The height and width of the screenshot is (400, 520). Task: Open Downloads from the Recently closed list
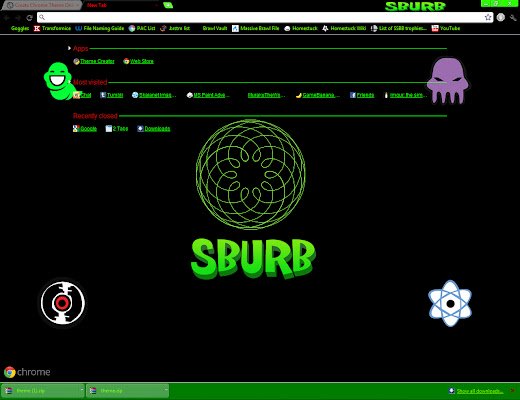[154, 129]
